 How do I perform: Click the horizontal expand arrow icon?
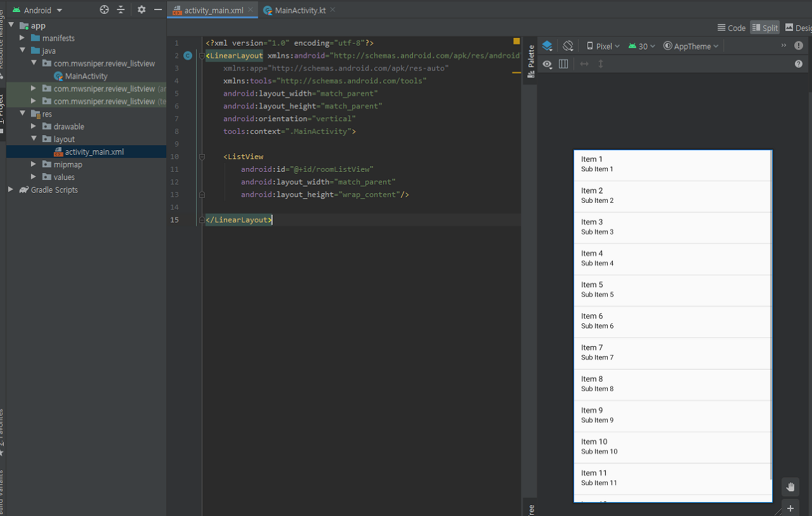pyautogui.click(x=584, y=64)
